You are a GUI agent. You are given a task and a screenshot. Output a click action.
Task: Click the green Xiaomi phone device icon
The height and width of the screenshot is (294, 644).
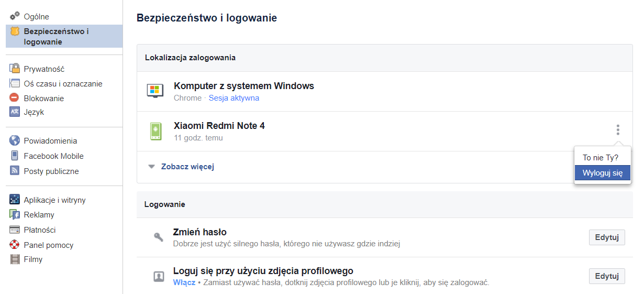155,131
